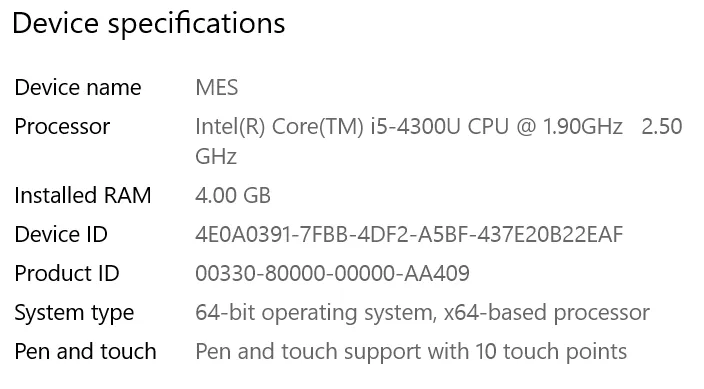Click the Device specifications heading
Screen dimensions: 704x389
coord(149,24)
